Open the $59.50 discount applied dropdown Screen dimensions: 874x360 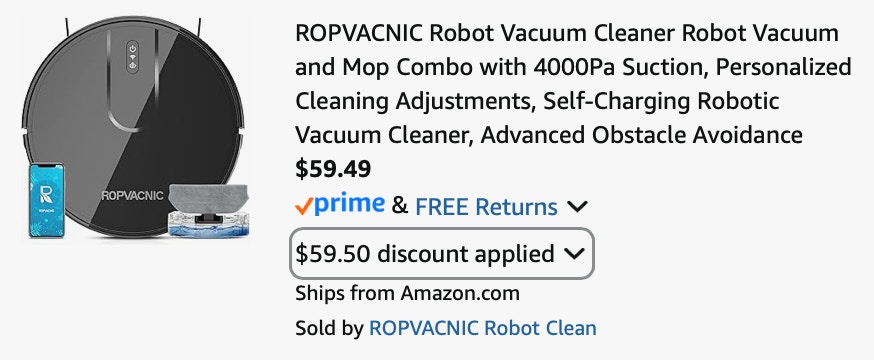441,254
